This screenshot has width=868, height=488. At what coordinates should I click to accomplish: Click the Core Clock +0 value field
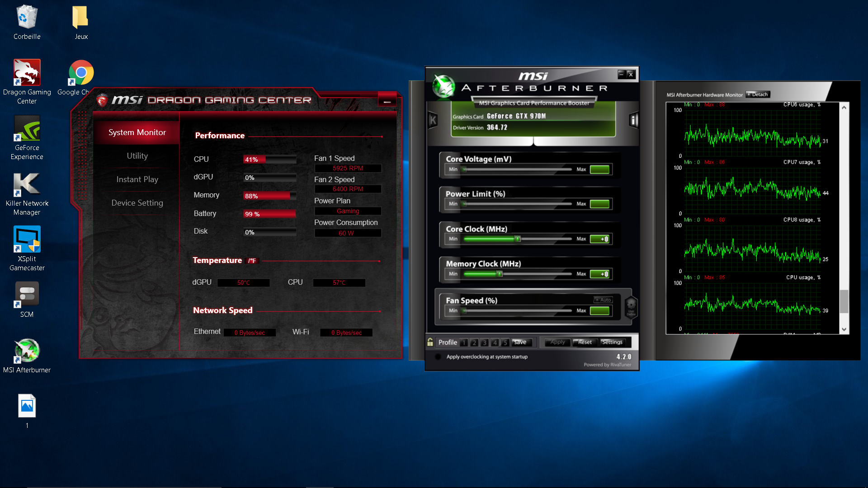(600, 239)
